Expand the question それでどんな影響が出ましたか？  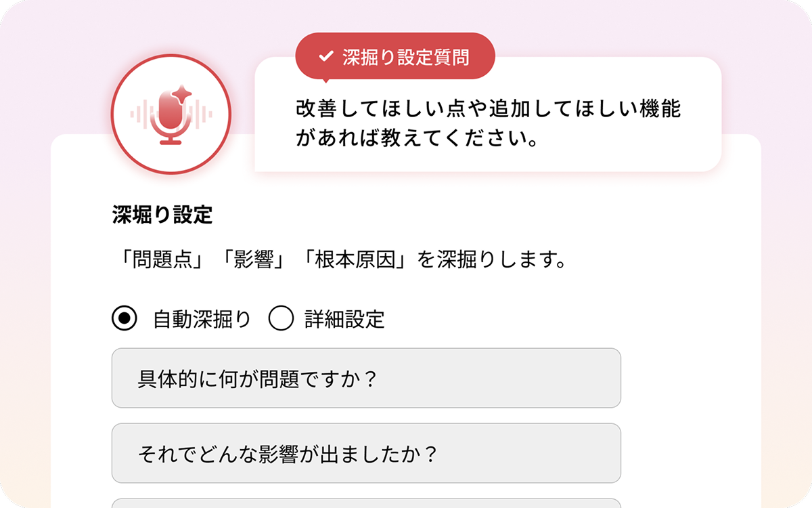click(x=365, y=454)
